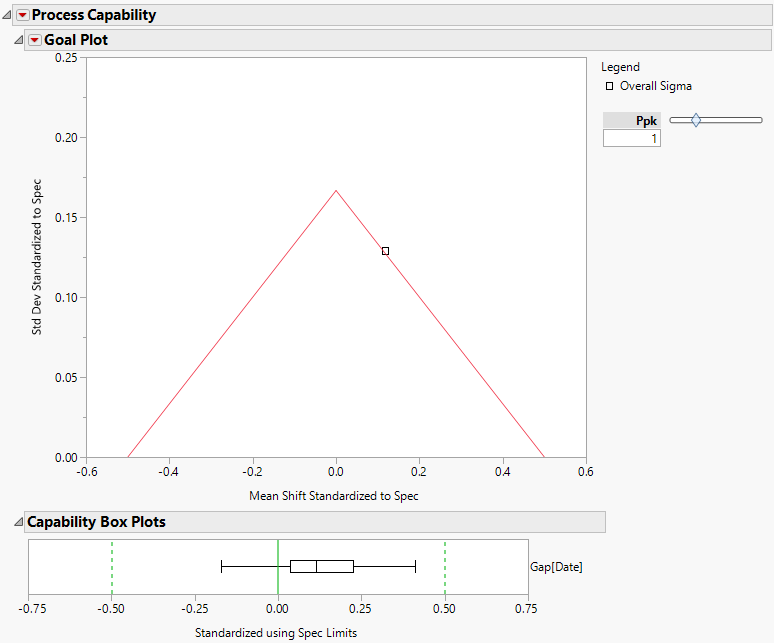This screenshot has width=774, height=643.
Task: Click the Goal Plot title text
Action: (76, 40)
